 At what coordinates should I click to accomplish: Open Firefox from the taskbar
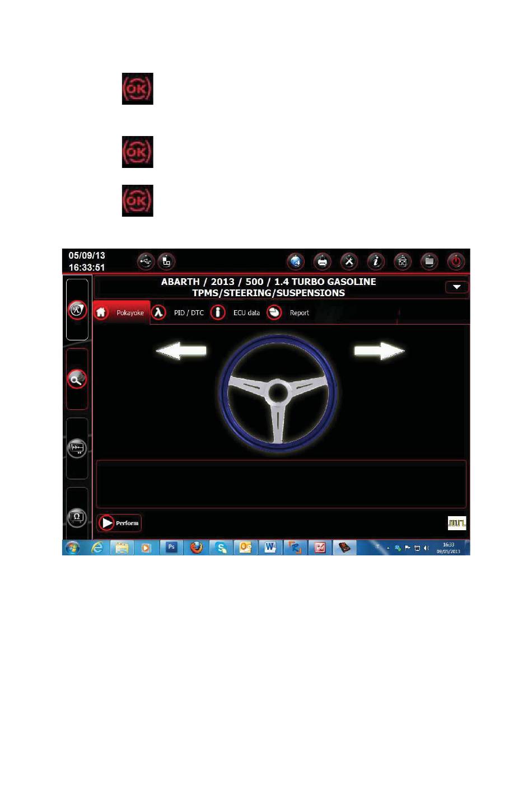197,548
